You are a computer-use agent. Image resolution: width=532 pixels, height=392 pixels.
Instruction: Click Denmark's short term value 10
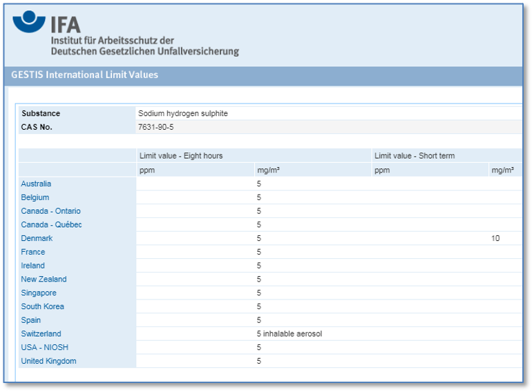495,238
